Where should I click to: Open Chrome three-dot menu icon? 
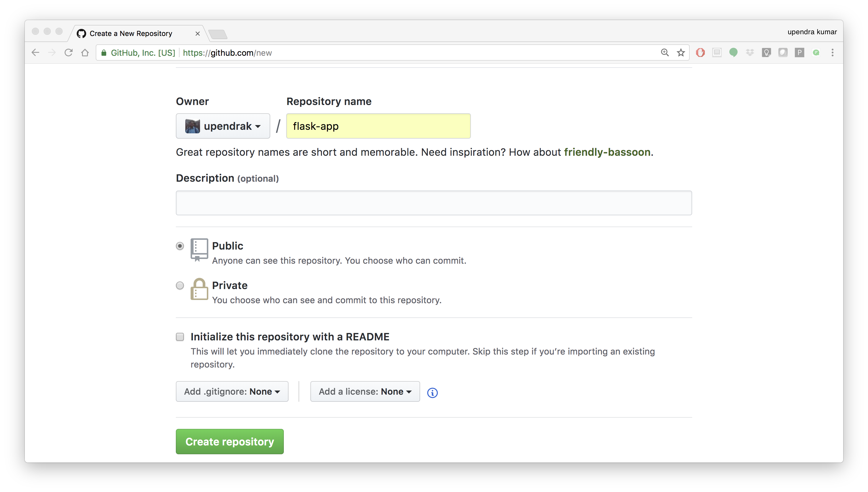[x=833, y=53]
